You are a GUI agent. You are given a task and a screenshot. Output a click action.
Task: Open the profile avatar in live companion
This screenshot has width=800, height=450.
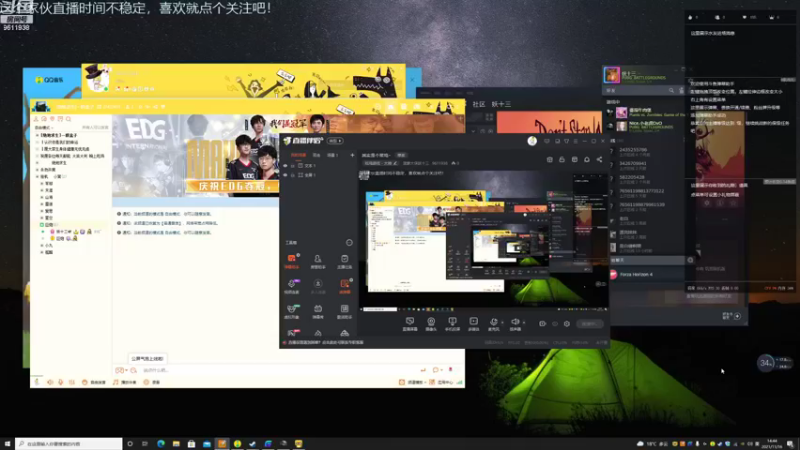click(532, 141)
